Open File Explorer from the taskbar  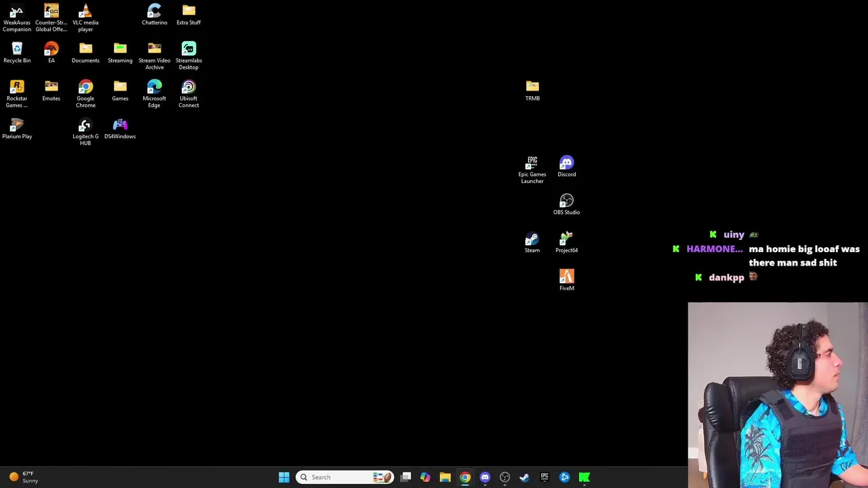[x=445, y=477]
